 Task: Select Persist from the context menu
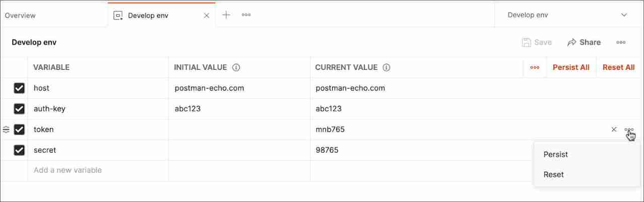click(x=555, y=154)
